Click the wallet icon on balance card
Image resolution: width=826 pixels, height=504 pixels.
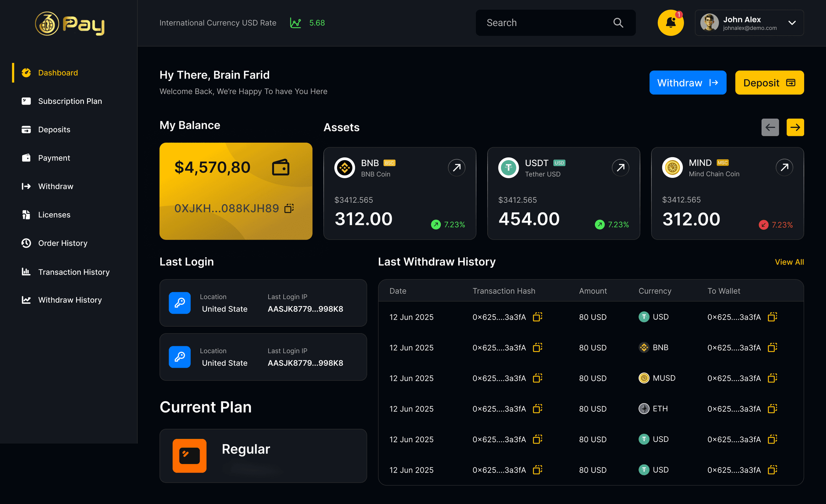[x=281, y=167]
